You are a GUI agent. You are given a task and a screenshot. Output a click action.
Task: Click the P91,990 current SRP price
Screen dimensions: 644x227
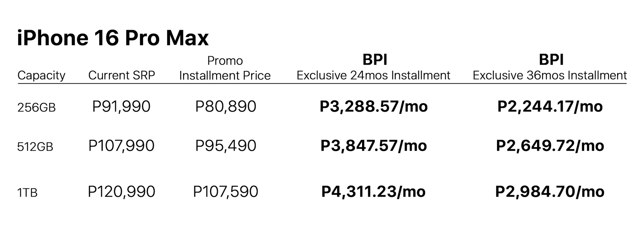pos(121,107)
